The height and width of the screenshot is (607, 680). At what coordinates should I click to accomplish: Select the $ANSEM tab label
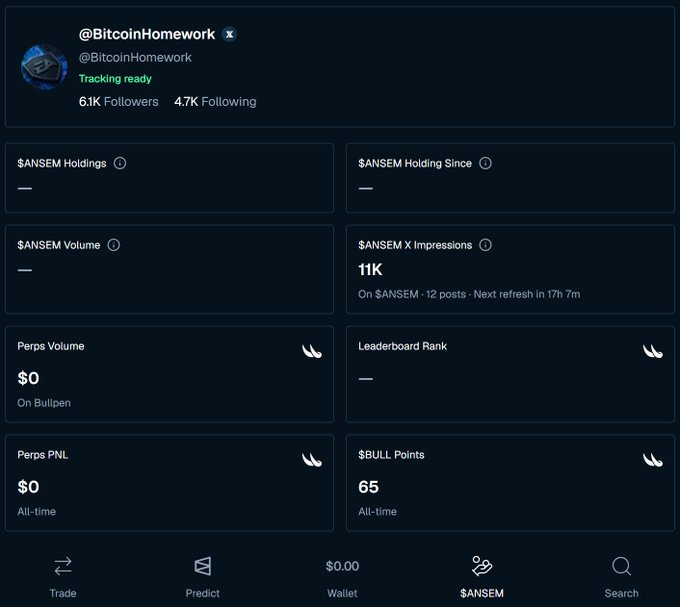tap(482, 593)
